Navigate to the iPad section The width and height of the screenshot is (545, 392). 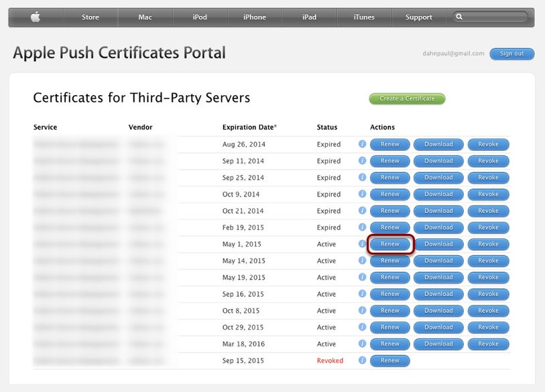(309, 17)
